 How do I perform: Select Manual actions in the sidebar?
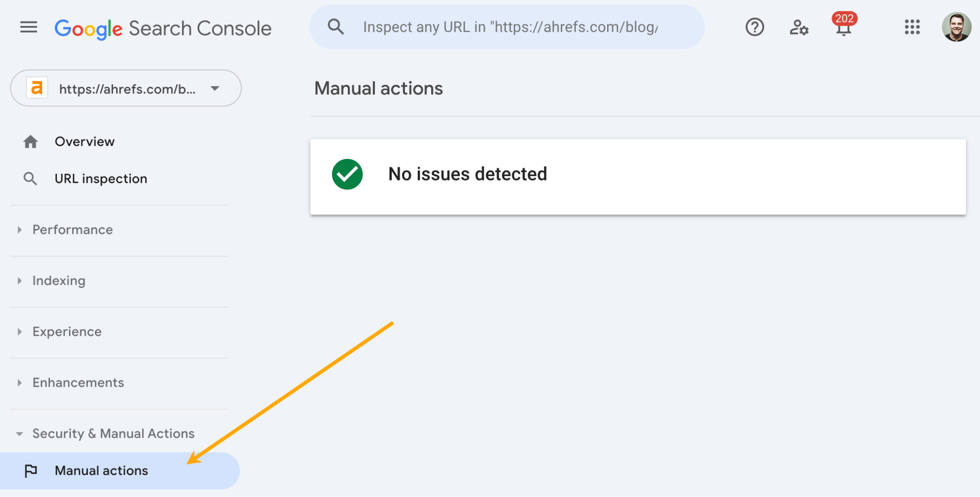[101, 470]
